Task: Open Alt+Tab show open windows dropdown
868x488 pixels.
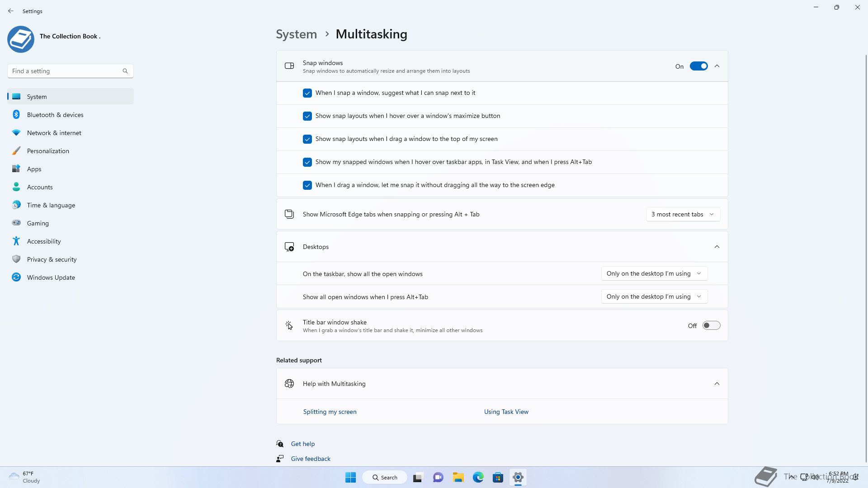Action: click(654, 296)
